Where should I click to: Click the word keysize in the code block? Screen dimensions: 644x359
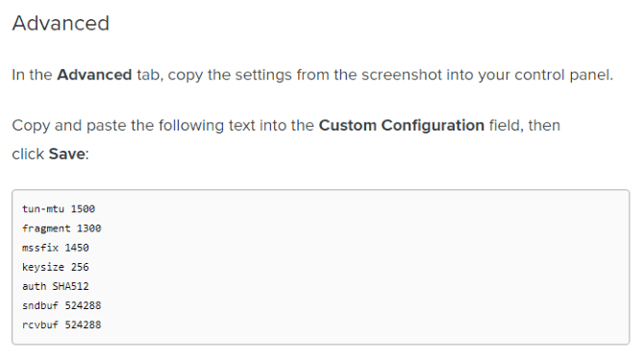point(43,267)
